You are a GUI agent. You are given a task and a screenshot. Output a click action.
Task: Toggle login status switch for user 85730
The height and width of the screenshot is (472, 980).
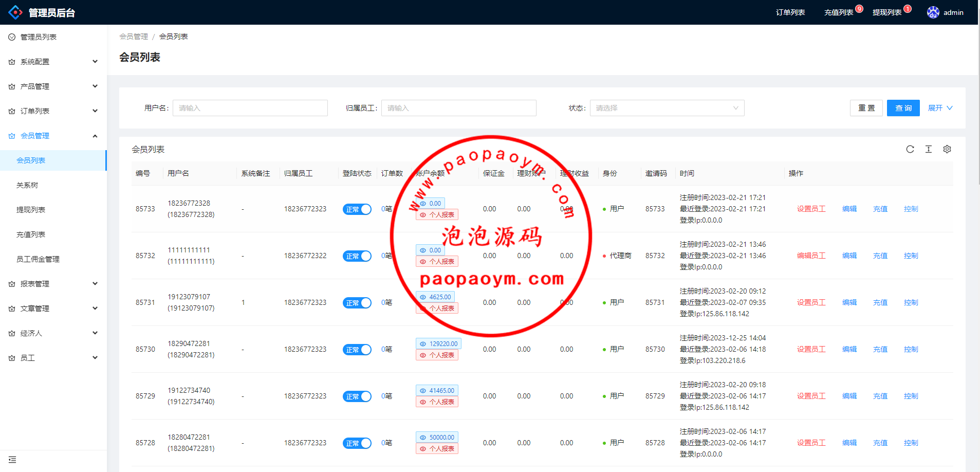357,350
